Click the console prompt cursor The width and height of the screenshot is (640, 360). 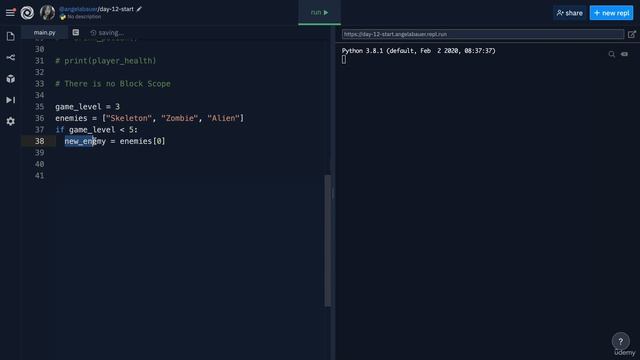(344, 60)
